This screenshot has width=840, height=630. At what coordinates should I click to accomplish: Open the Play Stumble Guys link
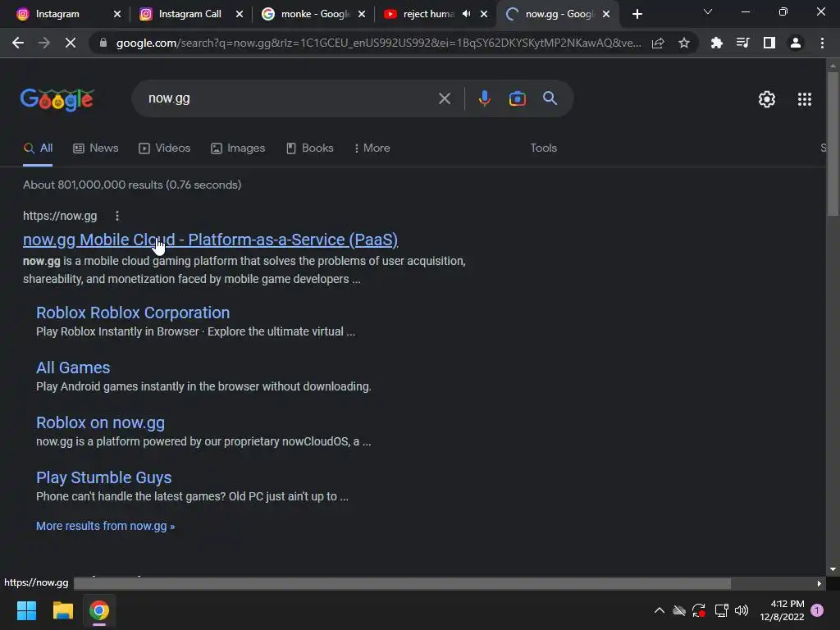104,477
